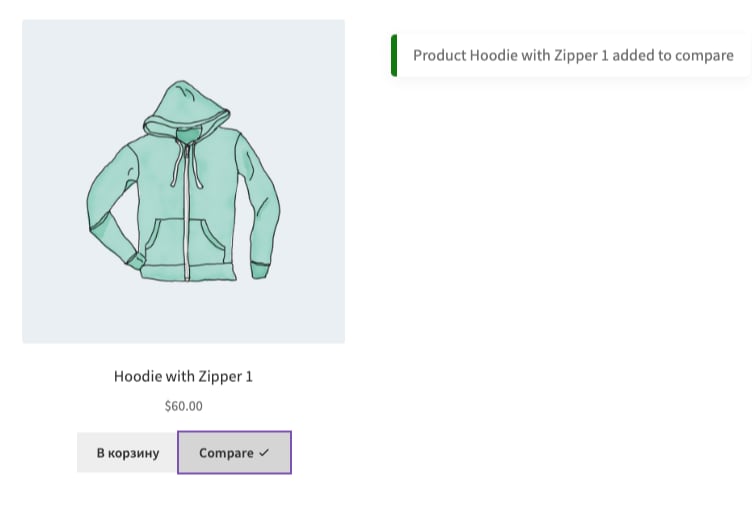Click the drawstrings on the hoodie image

[x=186, y=163]
